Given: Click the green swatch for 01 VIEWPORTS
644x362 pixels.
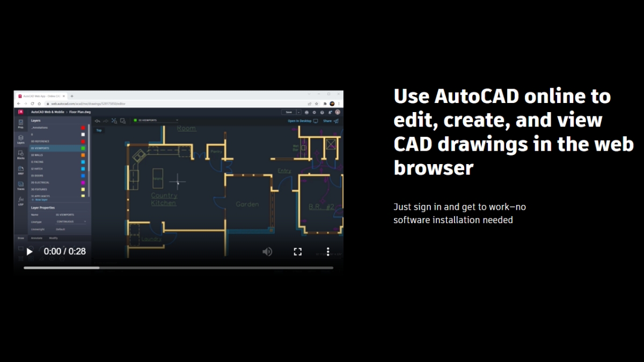Looking at the screenshot, I should pyautogui.click(x=83, y=148).
